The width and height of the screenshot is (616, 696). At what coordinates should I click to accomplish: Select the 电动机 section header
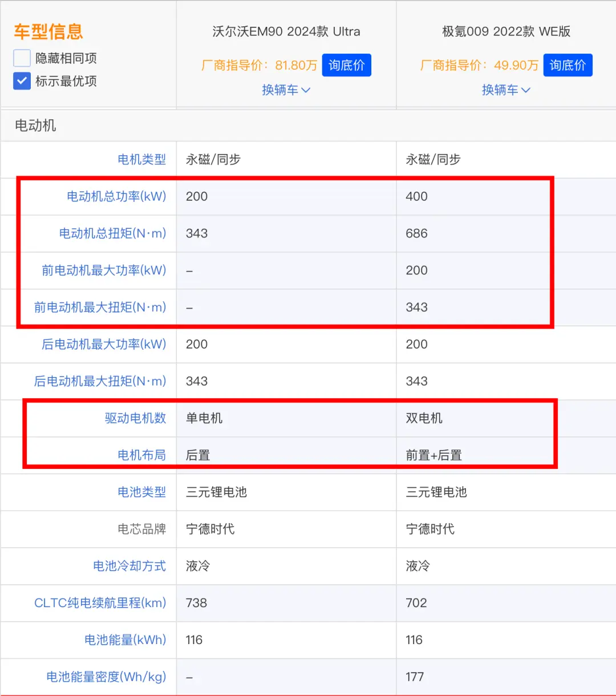tap(35, 126)
